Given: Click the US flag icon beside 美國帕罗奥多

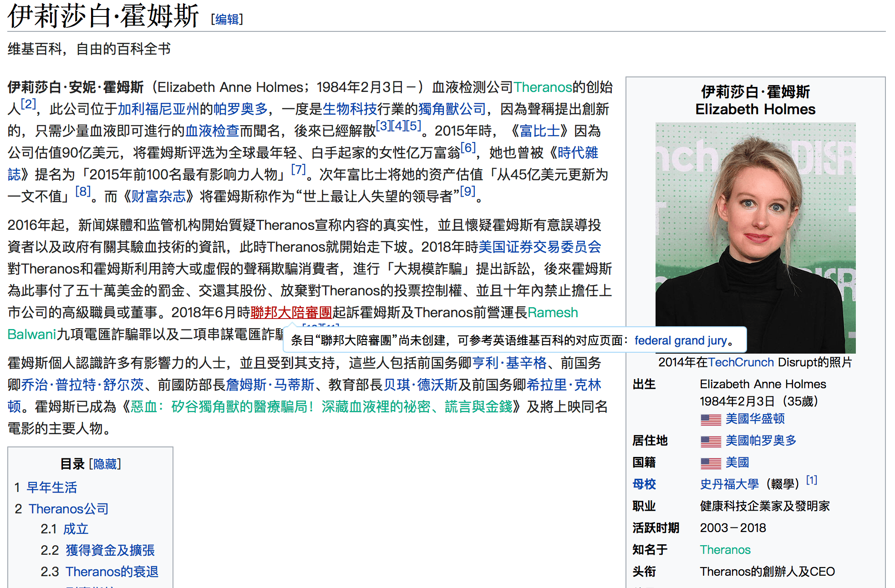Looking at the screenshot, I should 710,441.
